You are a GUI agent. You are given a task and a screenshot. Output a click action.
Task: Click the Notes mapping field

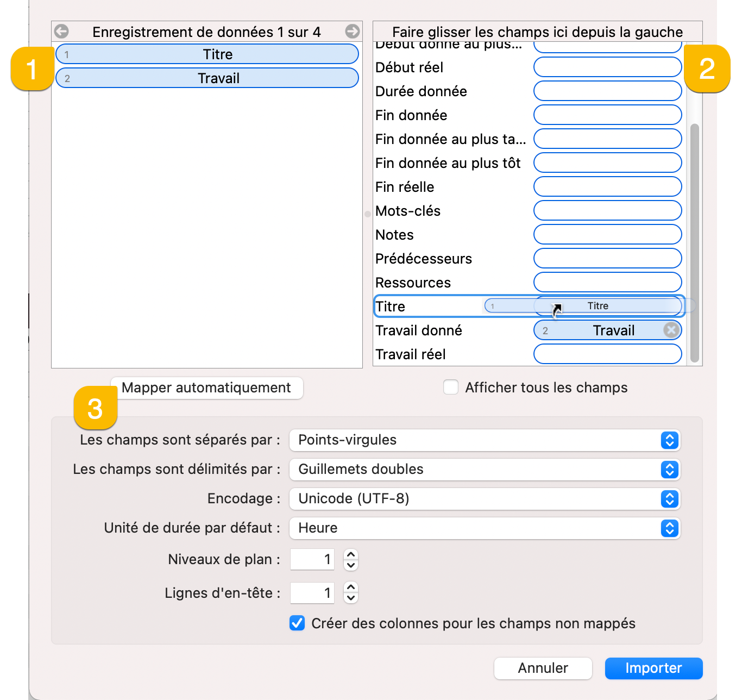click(x=607, y=234)
